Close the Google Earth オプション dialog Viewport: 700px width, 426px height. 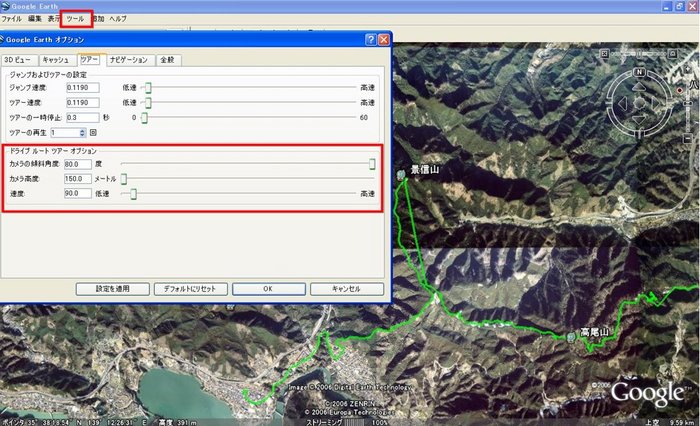coord(383,40)
